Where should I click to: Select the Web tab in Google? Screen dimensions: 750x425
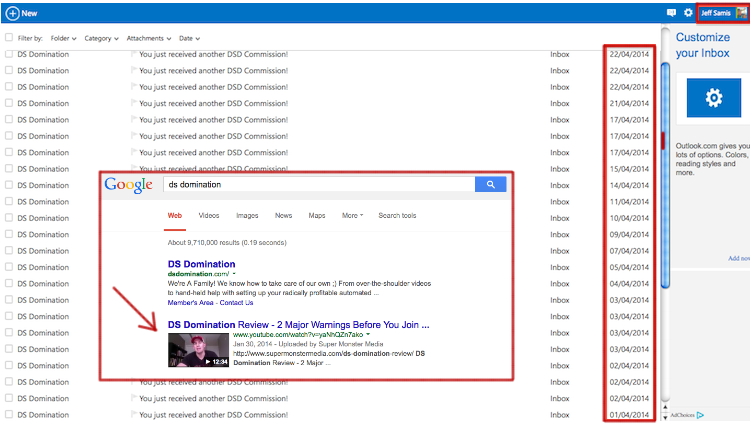click(x=175, y=216)
